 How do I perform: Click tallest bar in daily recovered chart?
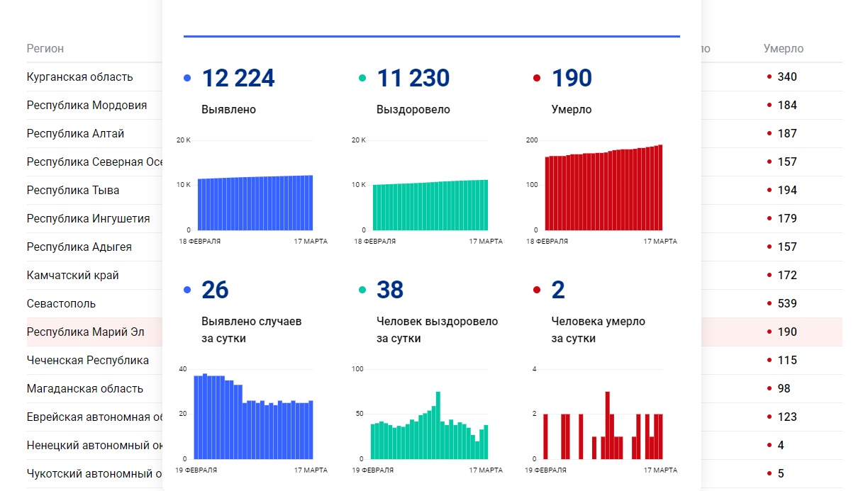438,425
